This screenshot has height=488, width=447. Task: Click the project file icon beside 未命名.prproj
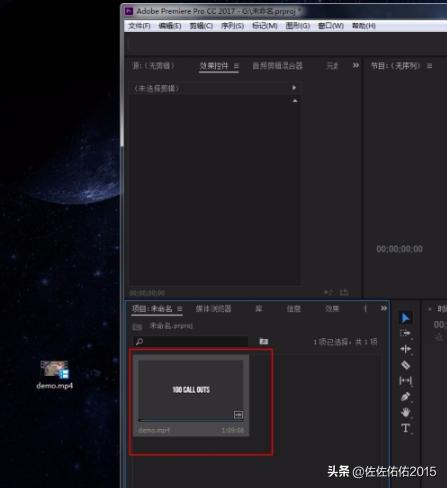(x=137, y=326)
